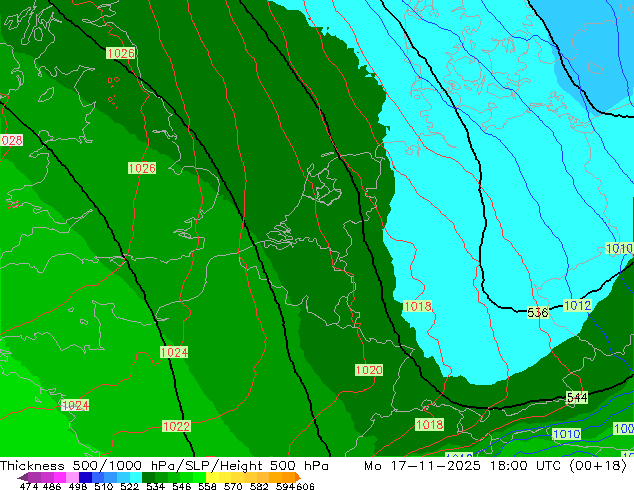Click the 582 legend value
This screenshot has width=634, height=490.
pos(259,486)
